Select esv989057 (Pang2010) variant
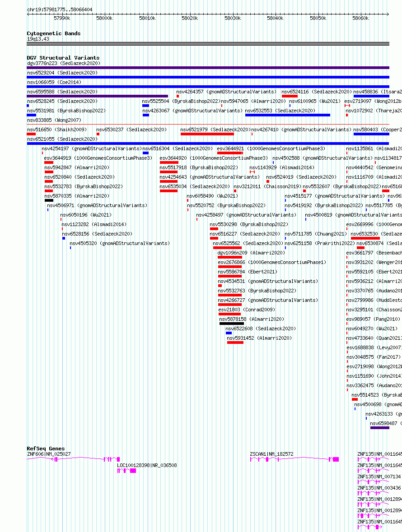Viewport: 402px width, 532px height. point(373,319)
